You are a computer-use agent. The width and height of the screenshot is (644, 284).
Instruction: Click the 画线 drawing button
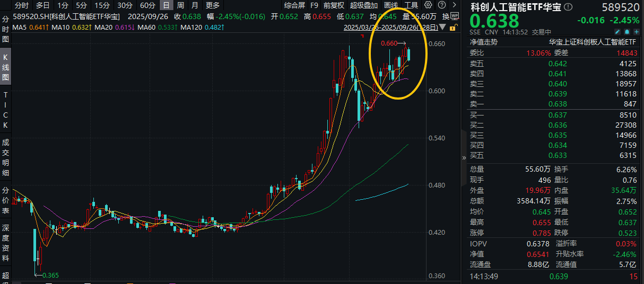pos(391,5)
